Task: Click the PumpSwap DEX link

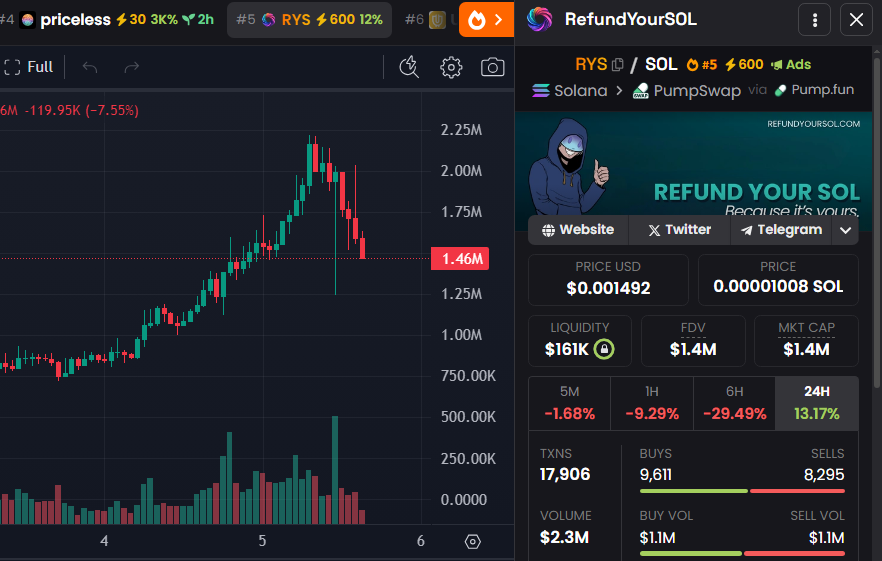Action: 686,91
